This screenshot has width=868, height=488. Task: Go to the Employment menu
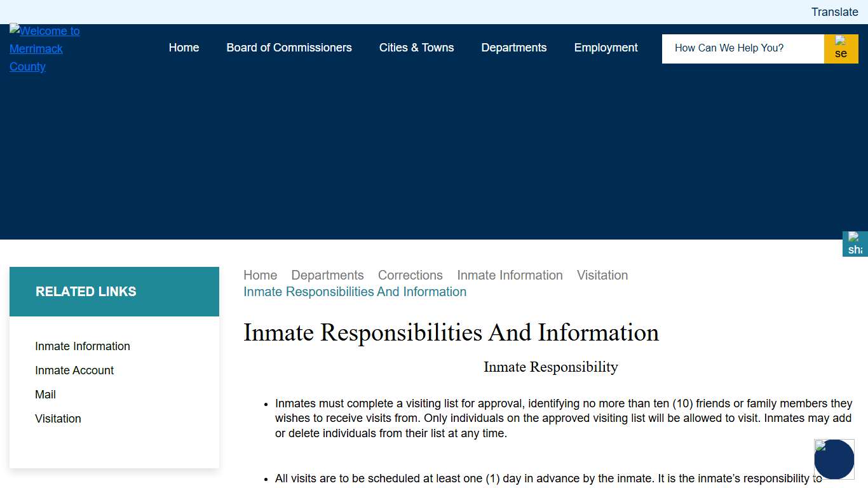(606, 48)
